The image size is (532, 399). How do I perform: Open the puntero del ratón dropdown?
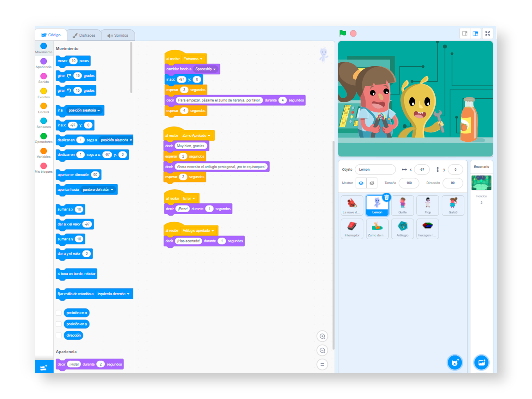point(99,189)
